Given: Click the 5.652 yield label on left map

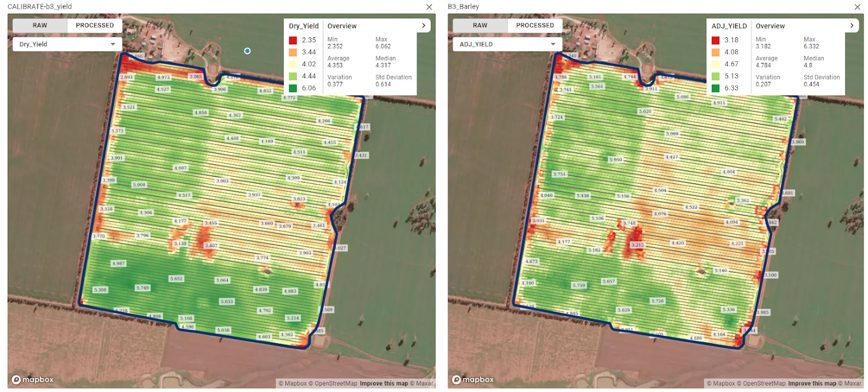Looking at the screenshot, I should 176,279.
